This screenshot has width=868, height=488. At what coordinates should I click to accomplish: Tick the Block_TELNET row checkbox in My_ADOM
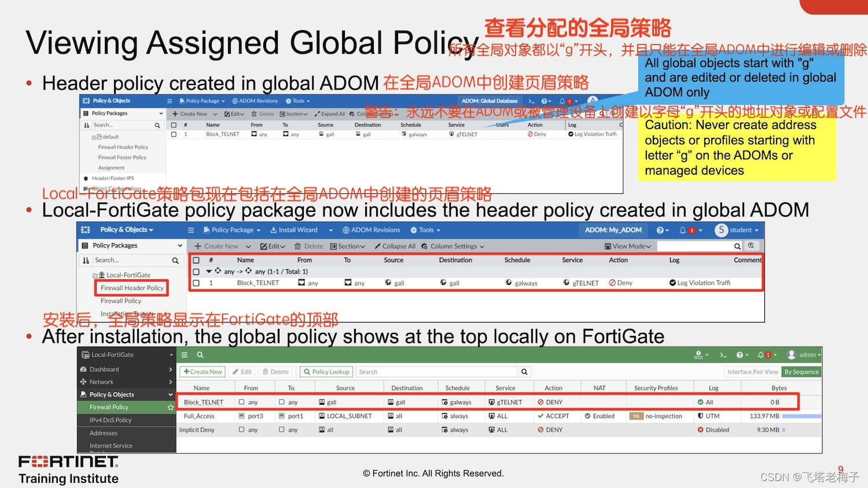(x=196, y=283)
